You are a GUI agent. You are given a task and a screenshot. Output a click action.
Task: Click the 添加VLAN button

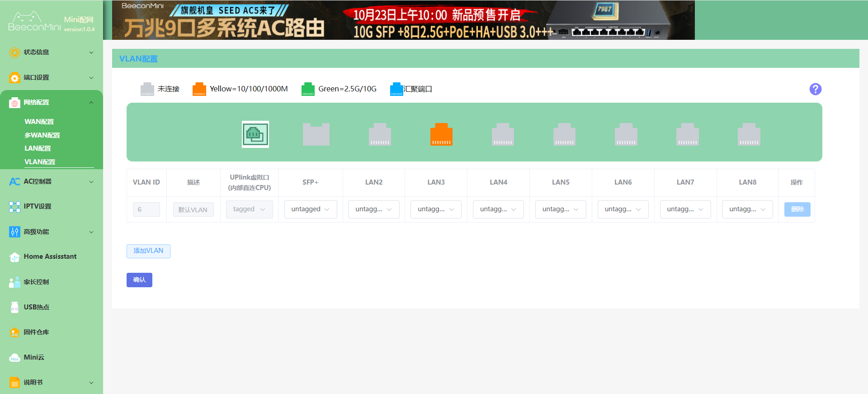pyautogui.click(x=148, y=251)
